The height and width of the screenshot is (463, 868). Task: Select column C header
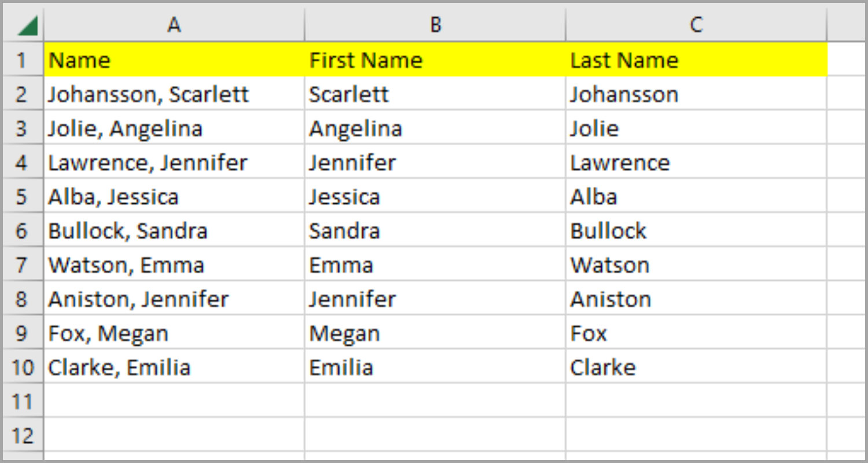click(696, 24)
